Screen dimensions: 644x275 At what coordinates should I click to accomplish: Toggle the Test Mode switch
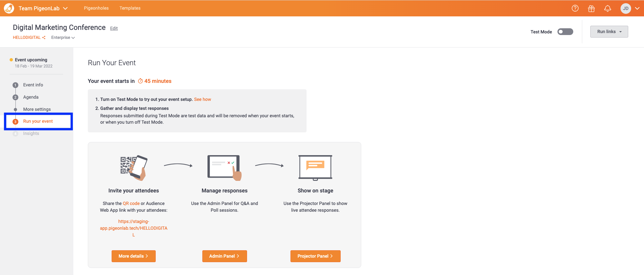point(565,32)
